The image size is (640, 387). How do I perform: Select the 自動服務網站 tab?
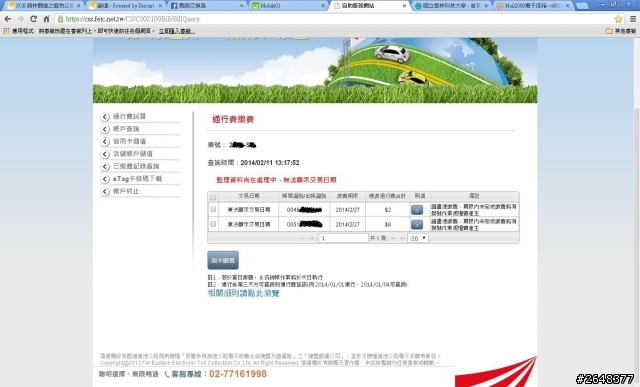click(370, 6)
